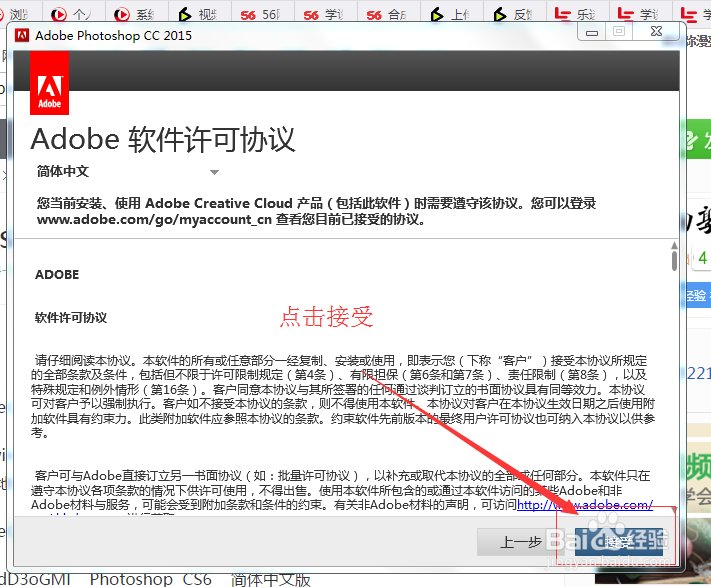Switch to the 视 browser tab
The width and height of the screenshot is (711, 587).
[200, 15]
